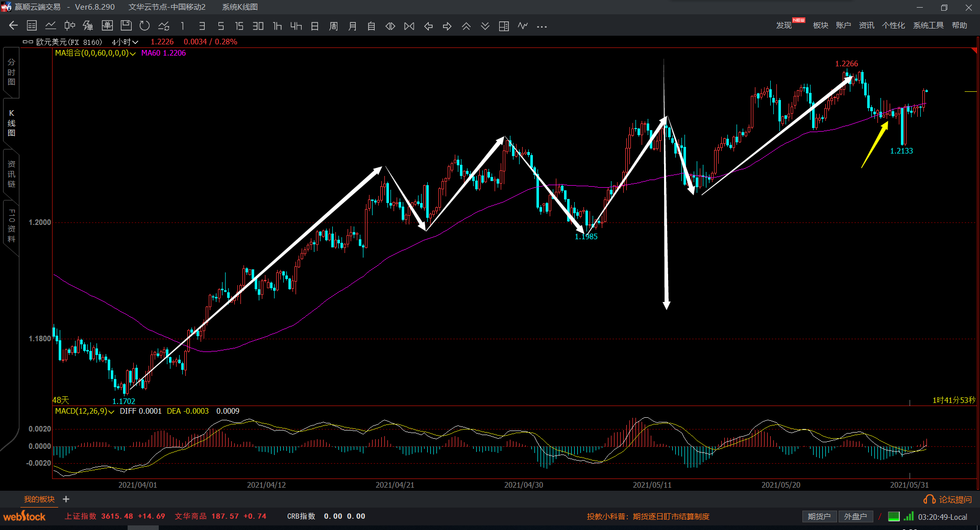This screenshot has width=980, height=530.
Task: Click the 文华商品 ticker entry
Action: (x=220, y=516)
